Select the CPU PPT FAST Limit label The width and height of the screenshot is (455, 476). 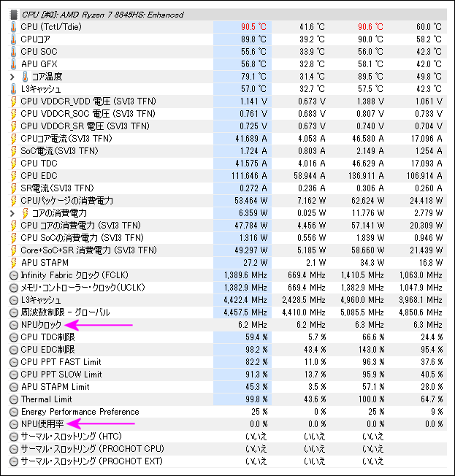61,362
